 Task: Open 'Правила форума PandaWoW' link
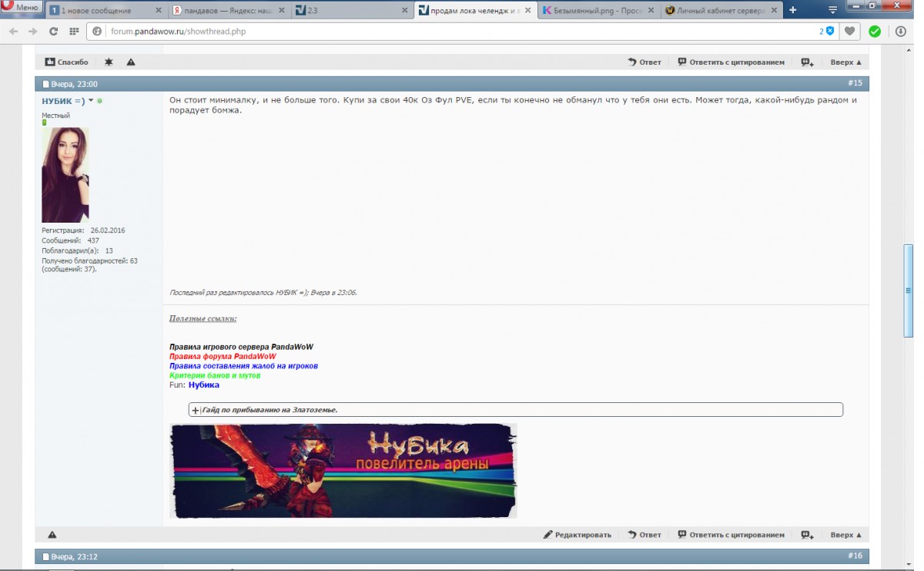223,356
